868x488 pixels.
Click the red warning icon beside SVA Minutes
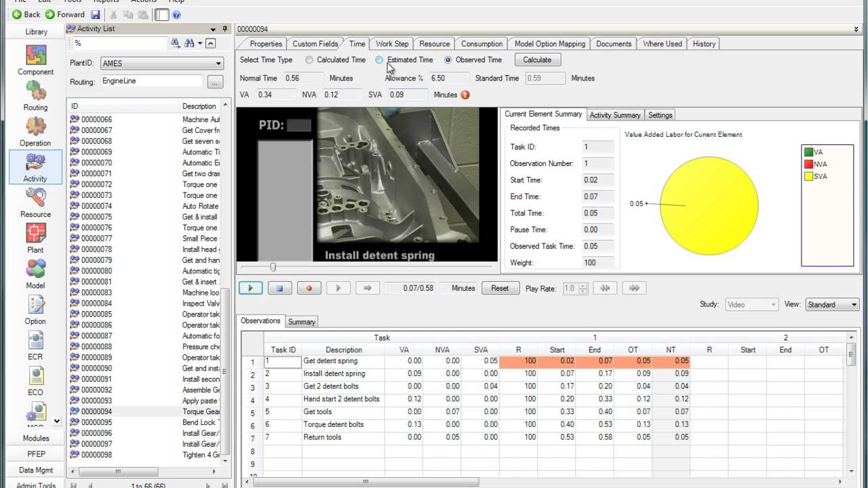click(x=465, y=95)
